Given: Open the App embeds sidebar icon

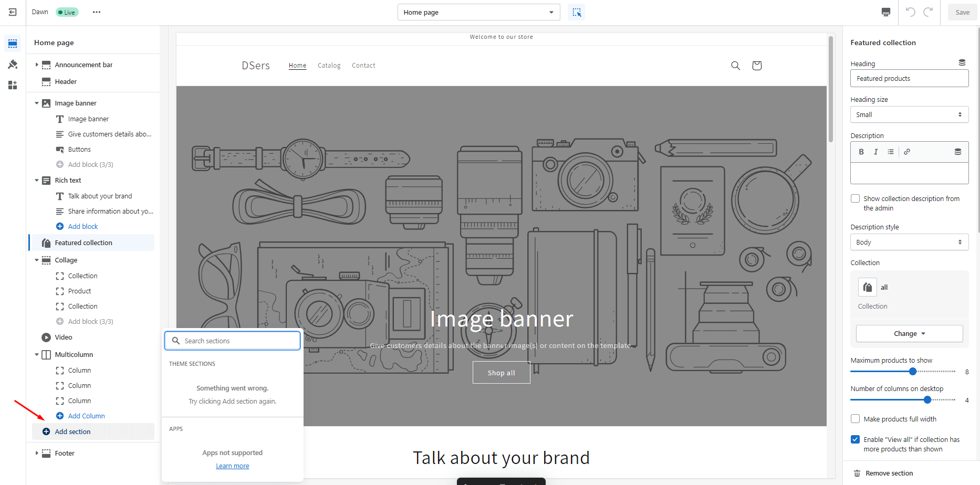Looking at the screenshot, I should tap(13, 85).
